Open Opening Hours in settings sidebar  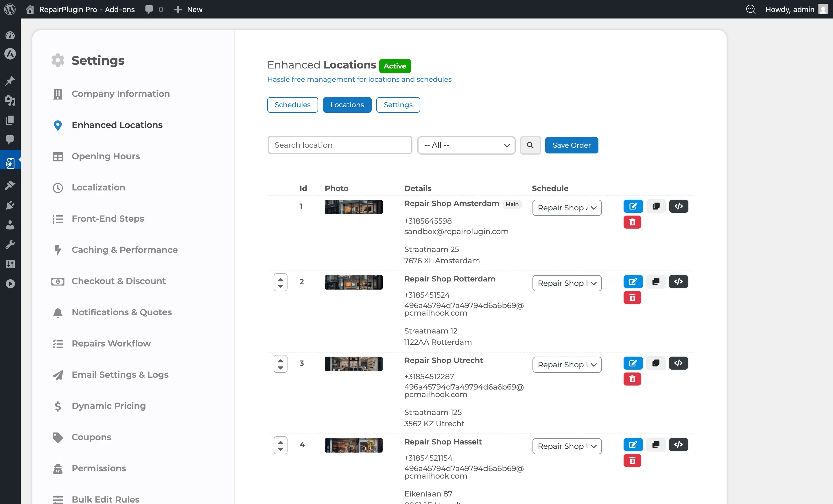[x=106, y=156]
